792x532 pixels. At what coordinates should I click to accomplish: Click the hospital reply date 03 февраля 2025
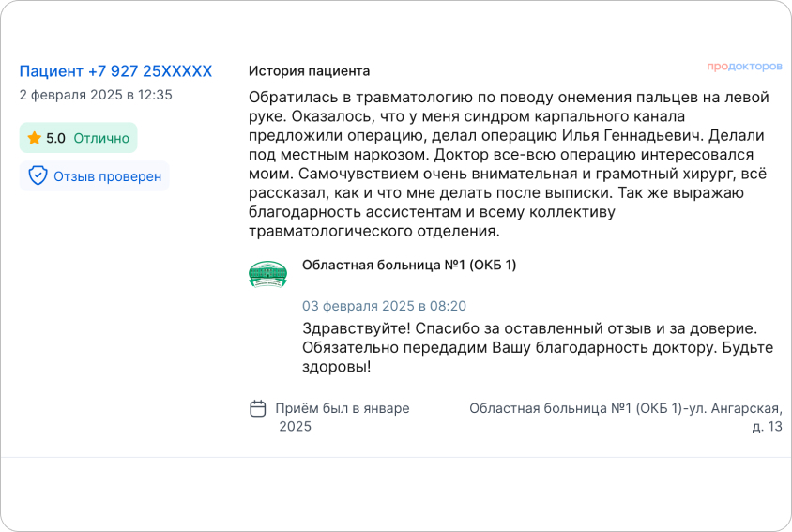tap(384, 306)
